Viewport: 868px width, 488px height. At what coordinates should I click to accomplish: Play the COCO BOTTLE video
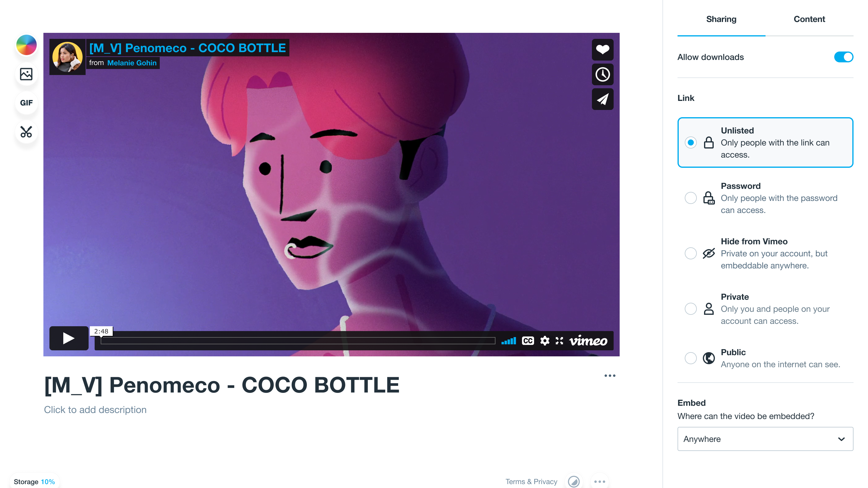69,338
